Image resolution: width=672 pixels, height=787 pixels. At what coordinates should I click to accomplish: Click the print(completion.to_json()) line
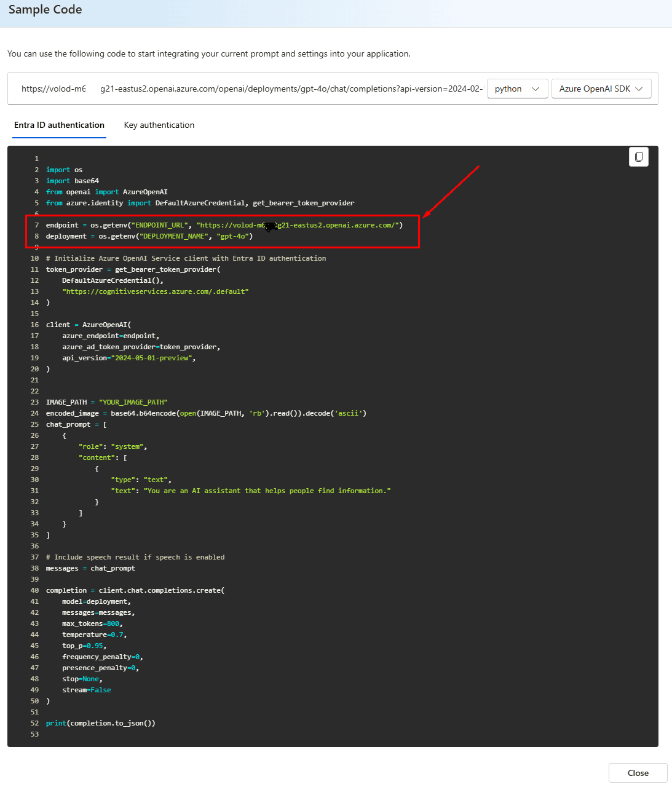[x=101, y=723]
